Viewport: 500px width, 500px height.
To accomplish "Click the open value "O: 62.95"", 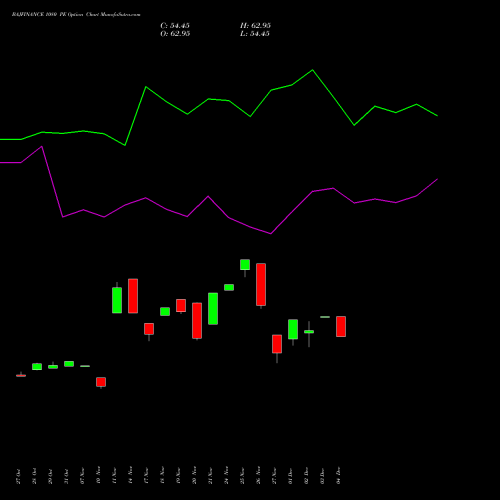I will (175, 34).
